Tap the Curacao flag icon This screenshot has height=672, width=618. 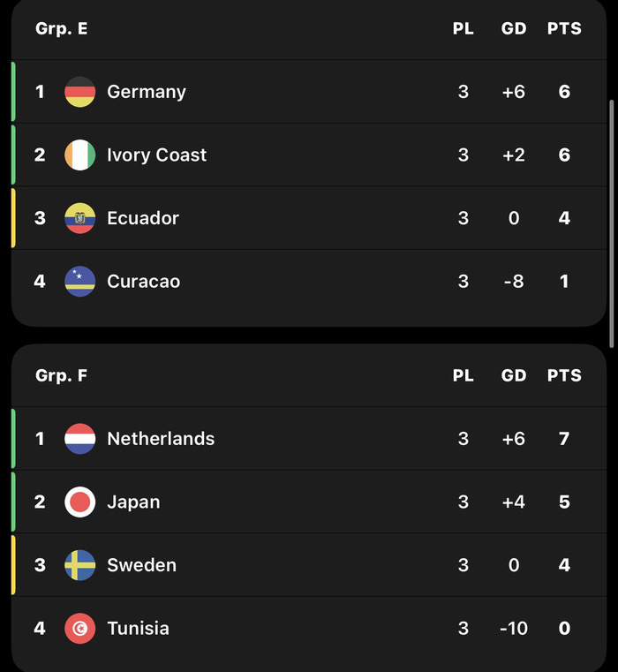(79, 281)
